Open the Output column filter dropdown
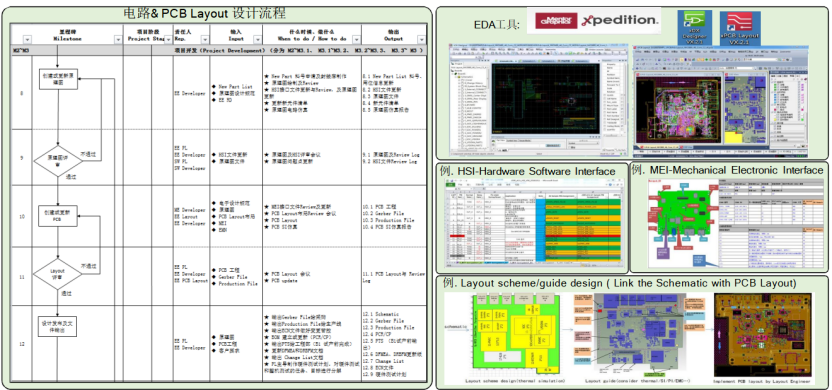Image resolution: width=832 pixels, height=390 pixels. point(421,39)
